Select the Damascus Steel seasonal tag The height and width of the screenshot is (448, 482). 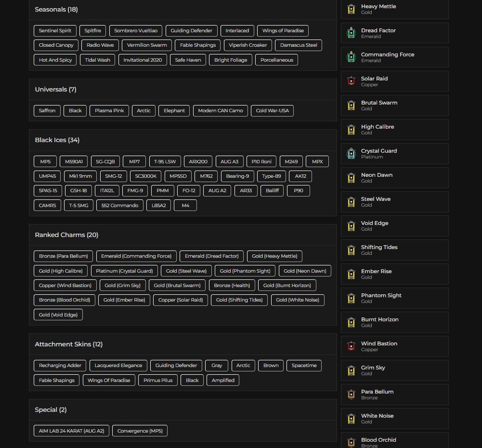click(299, 45)
